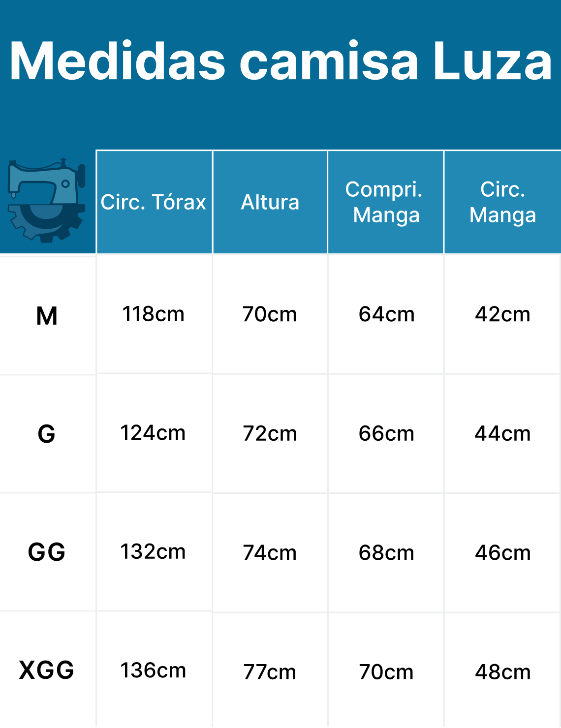Select the 124cm chest cell
The width and height of the screenshot is (561, 728).
(x=154, y=433)
